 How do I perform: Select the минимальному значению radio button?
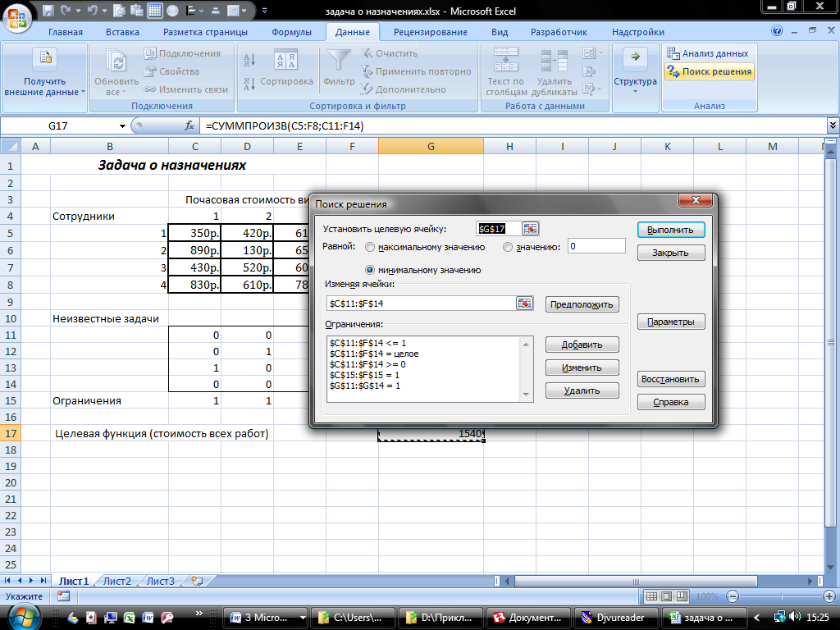click(x=370, y=270)
